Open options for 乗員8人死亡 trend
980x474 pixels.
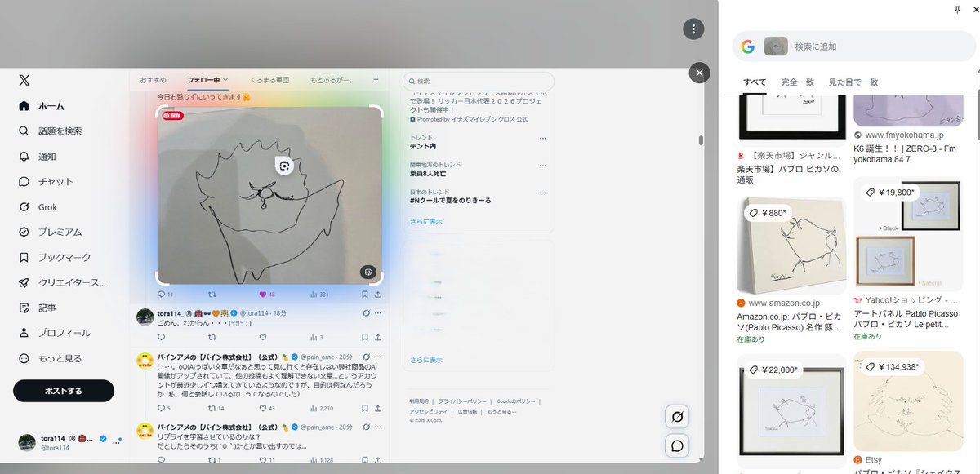coord(542,166)
